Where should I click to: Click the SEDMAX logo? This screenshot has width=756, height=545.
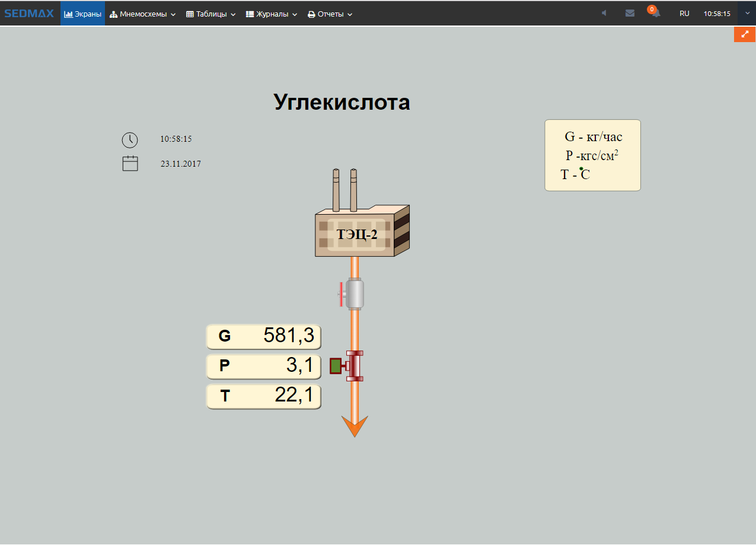[30, 14]
